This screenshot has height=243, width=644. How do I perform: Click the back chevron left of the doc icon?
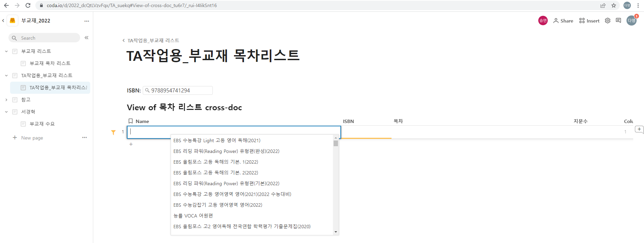point(3,21)
